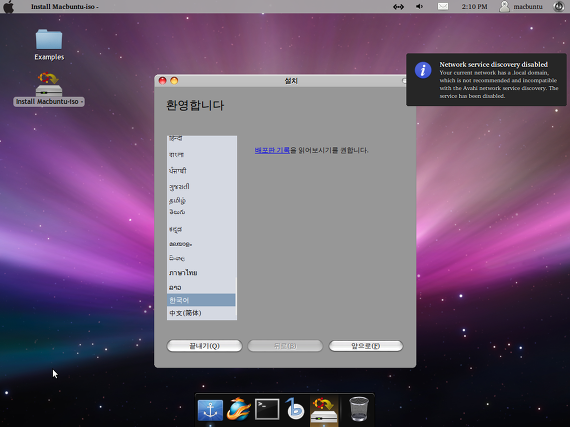The width and height of the screenshot is (570, 427).
Task: Click the power shutdown icon
Action: tap(559, 7)
